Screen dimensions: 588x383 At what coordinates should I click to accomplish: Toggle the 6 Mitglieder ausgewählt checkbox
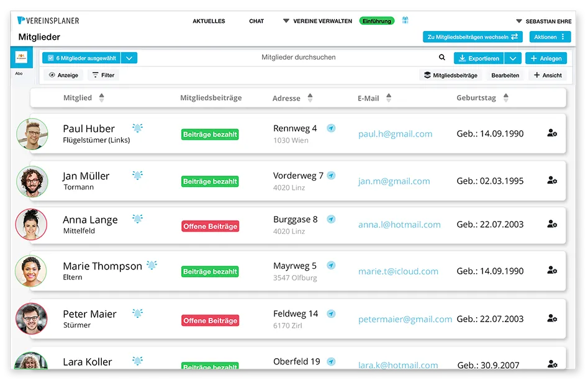[x=51, y=58]
